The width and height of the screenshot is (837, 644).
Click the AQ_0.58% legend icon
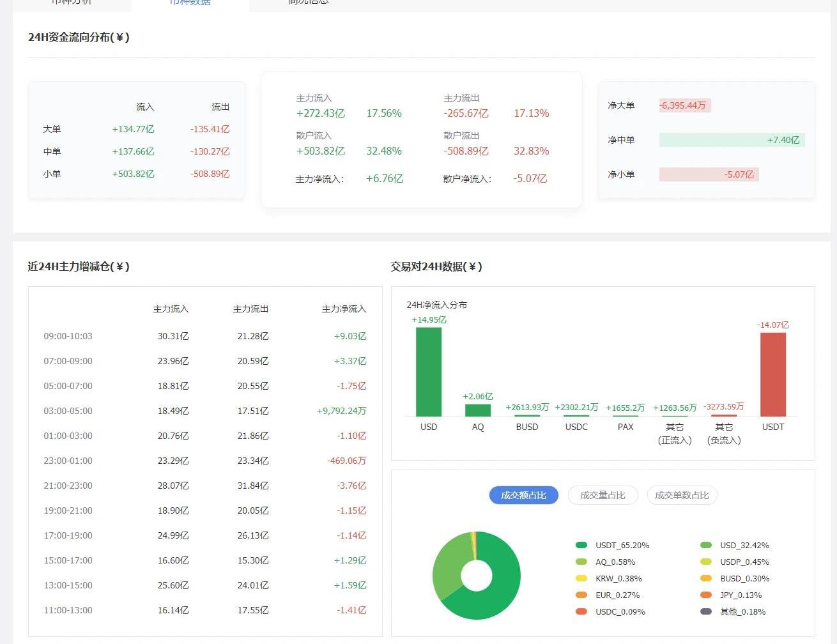pyautogui.click(x=581, y=562)
